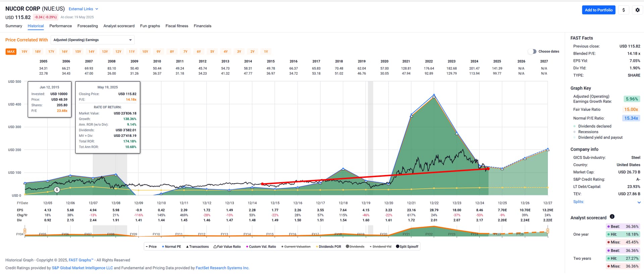Select the MAX time range button
644x275 pixels.
tap(11, 52)
